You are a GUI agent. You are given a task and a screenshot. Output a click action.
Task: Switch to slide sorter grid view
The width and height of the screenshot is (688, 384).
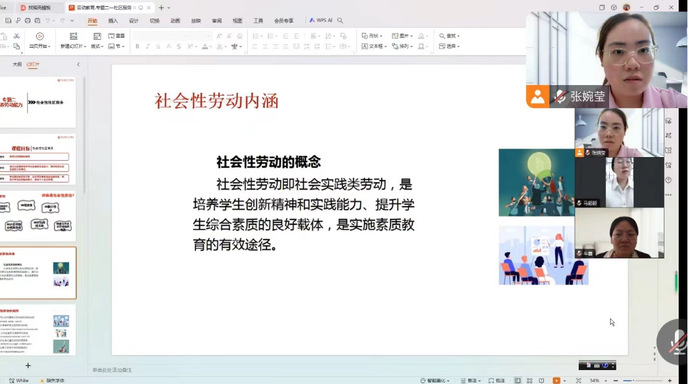pyautogui.click(x=530, y=380)
